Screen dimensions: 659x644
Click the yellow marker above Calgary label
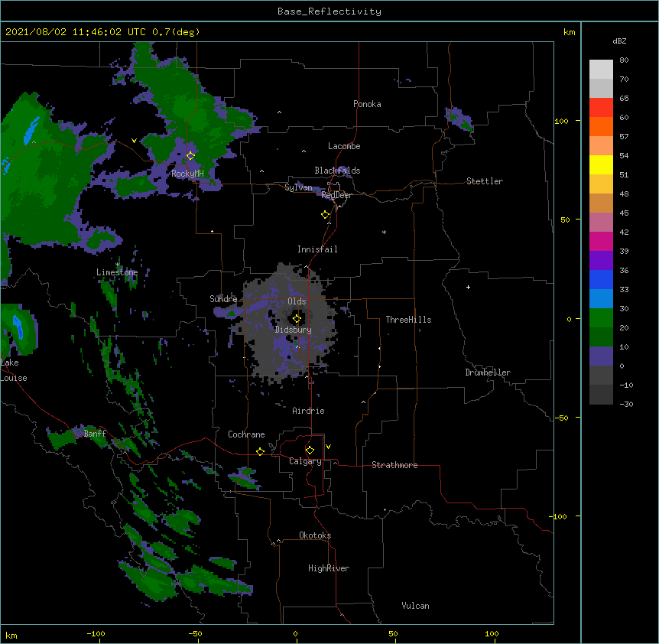point(310,450)
